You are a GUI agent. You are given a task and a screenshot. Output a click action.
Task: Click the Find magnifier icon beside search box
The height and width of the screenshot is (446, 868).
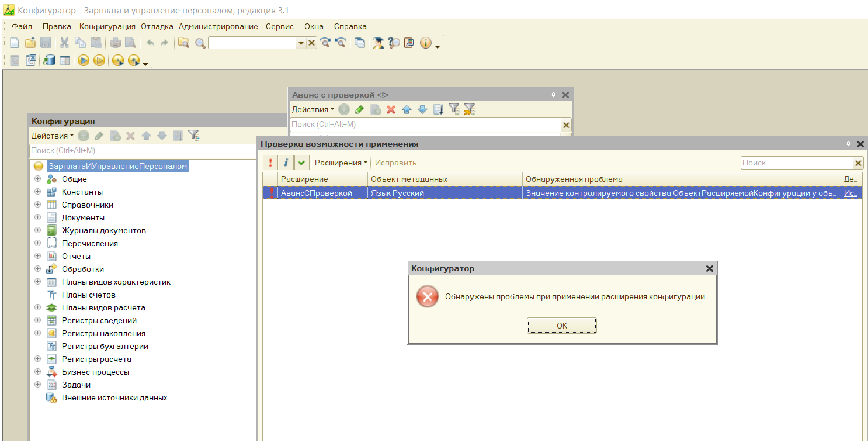(x=200, y=43)
